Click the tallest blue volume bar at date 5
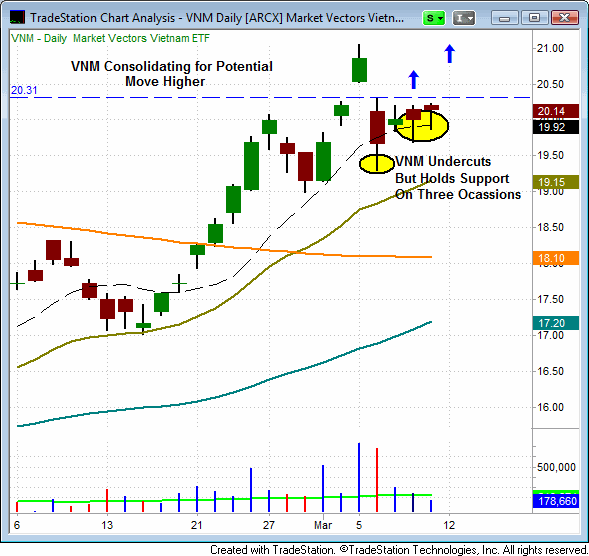This screenshot has width=589, height=556. (359, 477)
